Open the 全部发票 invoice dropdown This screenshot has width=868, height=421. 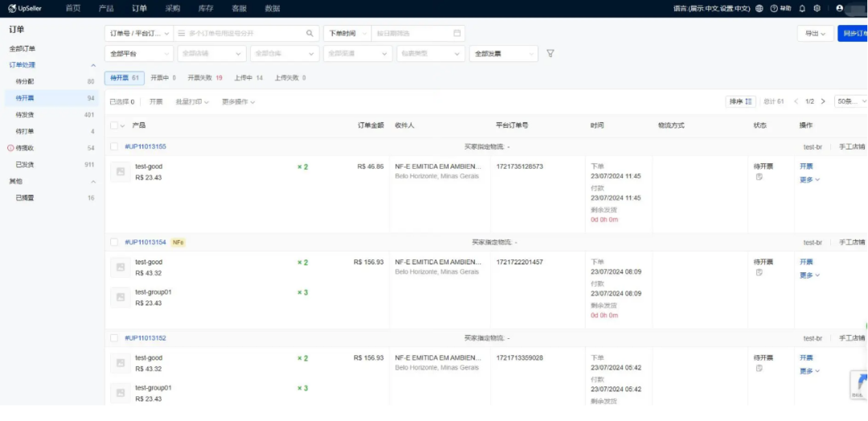pyautogui.click(x=503, y=54)
